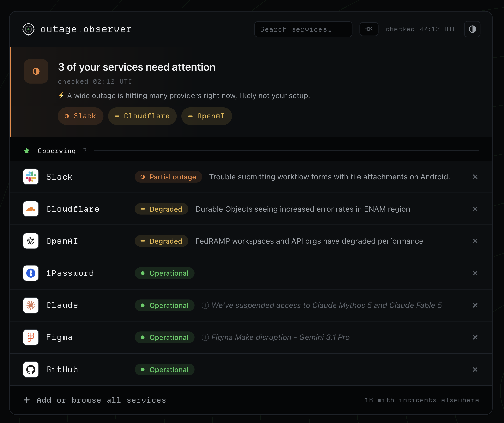Focus the Search services input field
This screenshot has height=423, width=504.
point(303,29)
